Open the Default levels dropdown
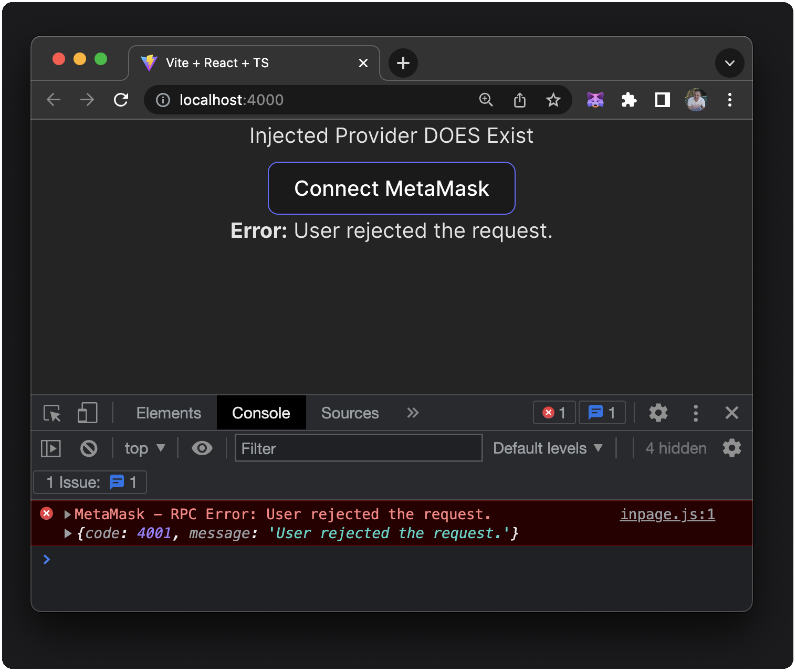This screenshot has height=672, width=796. point(548,448)
